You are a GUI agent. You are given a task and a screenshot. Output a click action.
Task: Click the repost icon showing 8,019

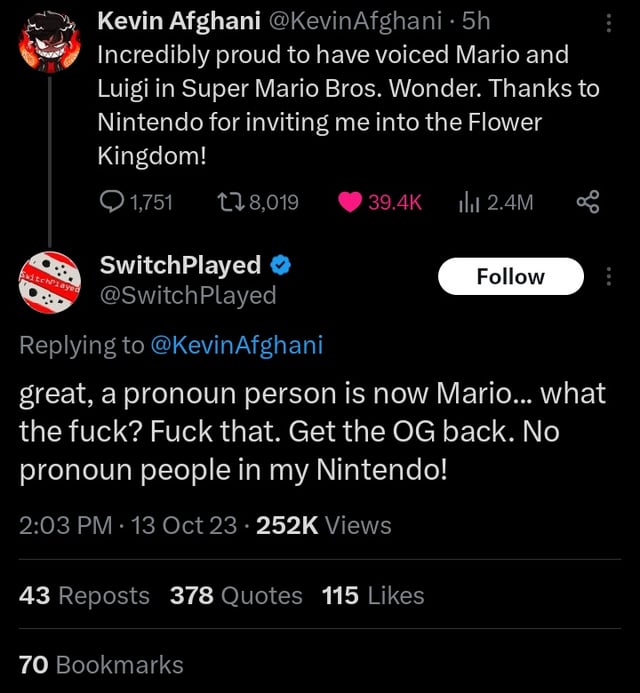click(226, 204)
